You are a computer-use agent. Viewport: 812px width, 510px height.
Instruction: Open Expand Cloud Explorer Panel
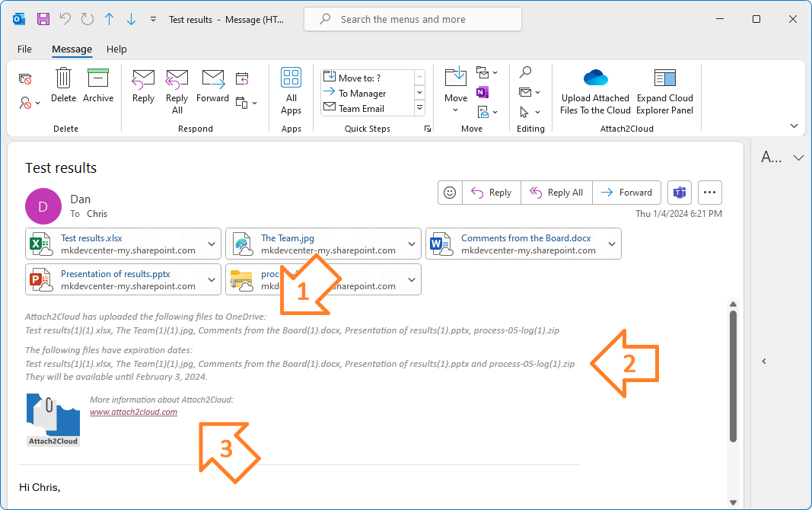coord(665,91)
